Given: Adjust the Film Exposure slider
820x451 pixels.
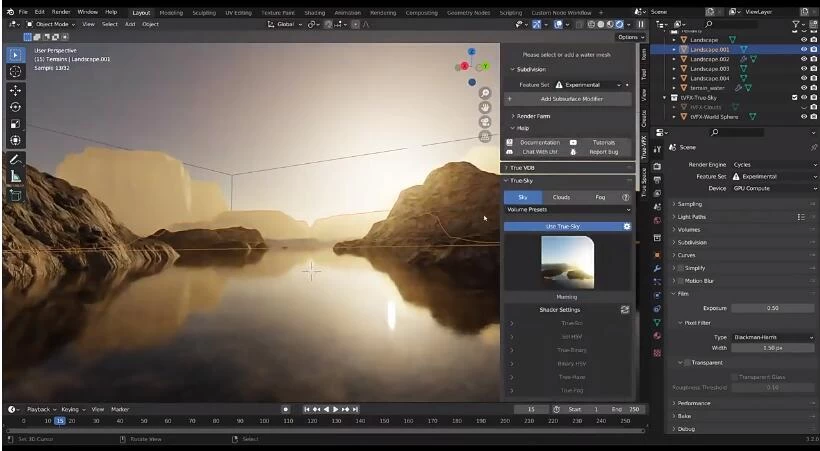Looking at the screenshot, I should pos(772,308).
